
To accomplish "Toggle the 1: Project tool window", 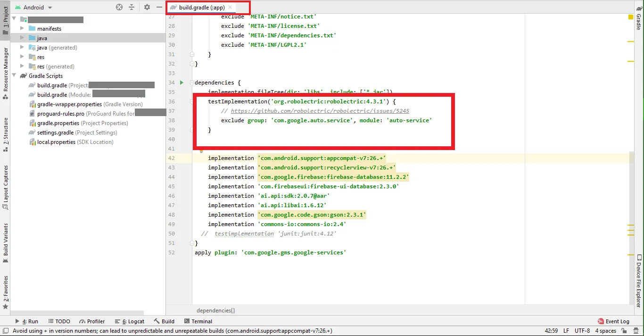I will [x=5, y=21].
